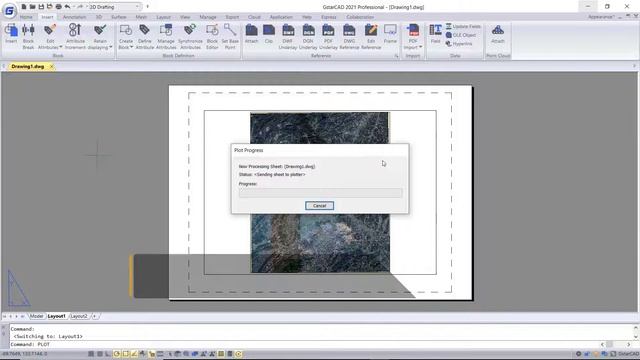Add a new layout with plus tab
The height and width of the screenshot is (360, 640).
94,316
